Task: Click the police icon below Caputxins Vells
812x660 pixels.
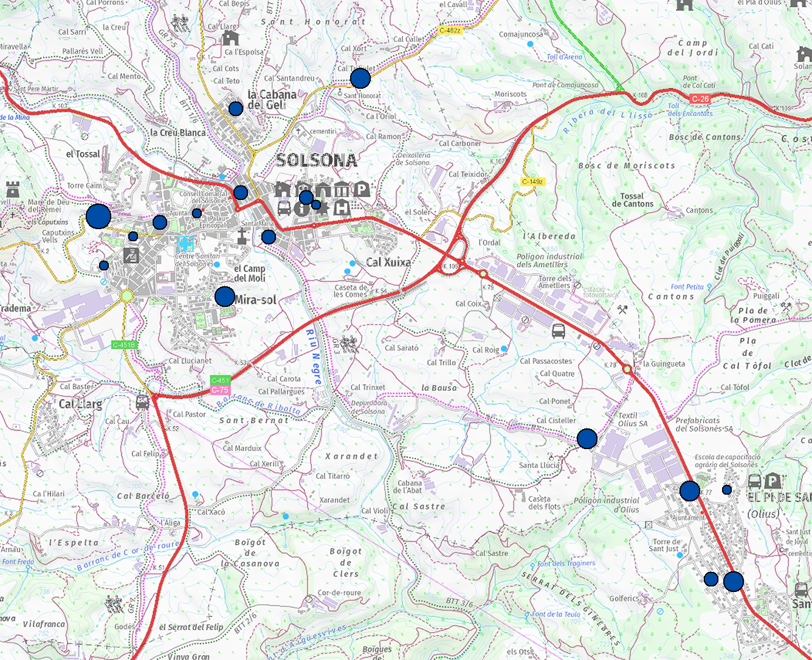Action: point(131,255)
